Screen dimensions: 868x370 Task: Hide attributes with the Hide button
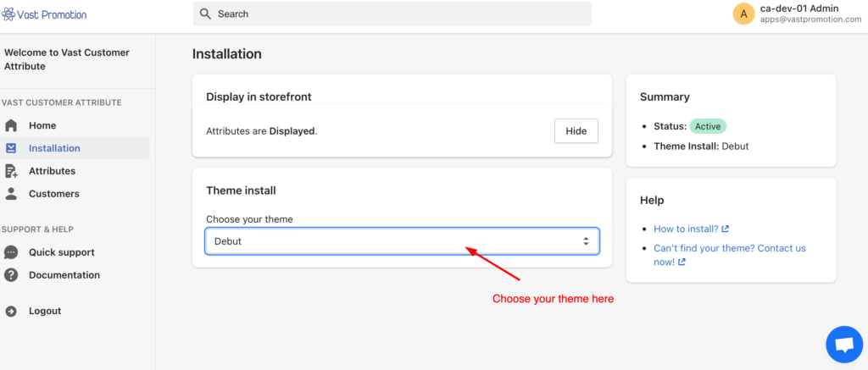(x=576, y=131)
